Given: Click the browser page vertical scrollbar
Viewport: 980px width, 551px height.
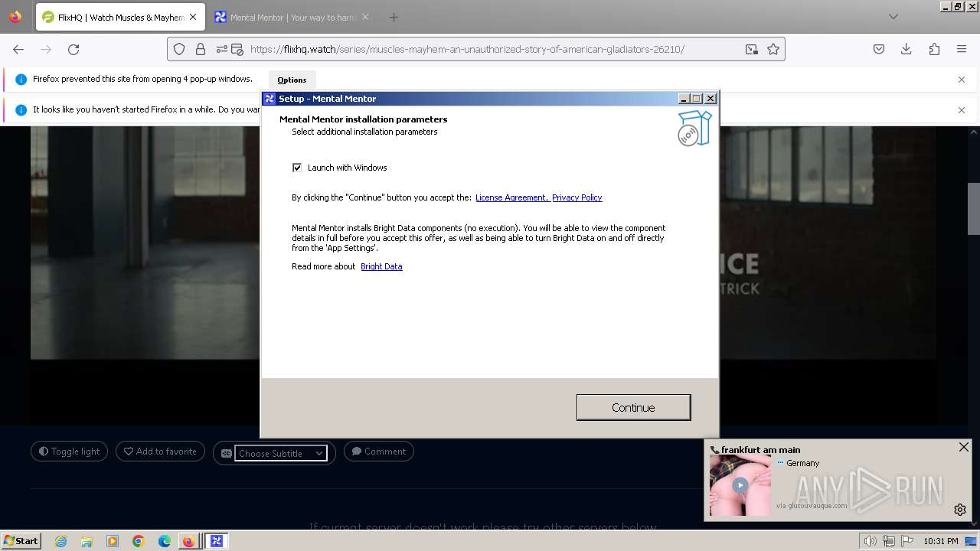Looking at the screenshot, I should (x=974, y=209).
